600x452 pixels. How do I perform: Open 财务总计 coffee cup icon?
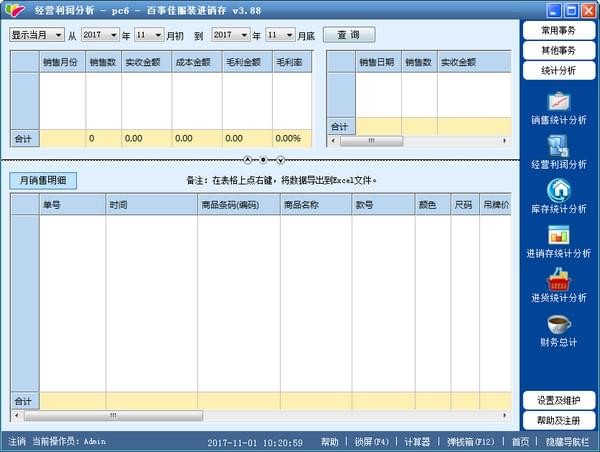pyautogui.click(x=559, y=325)
